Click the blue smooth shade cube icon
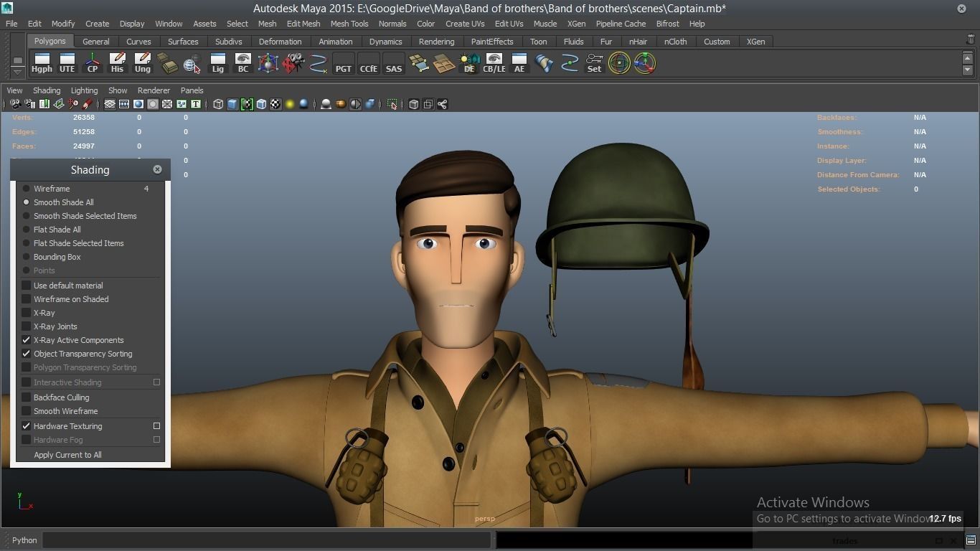Screen dimensions: 980x551 (232, 104)
